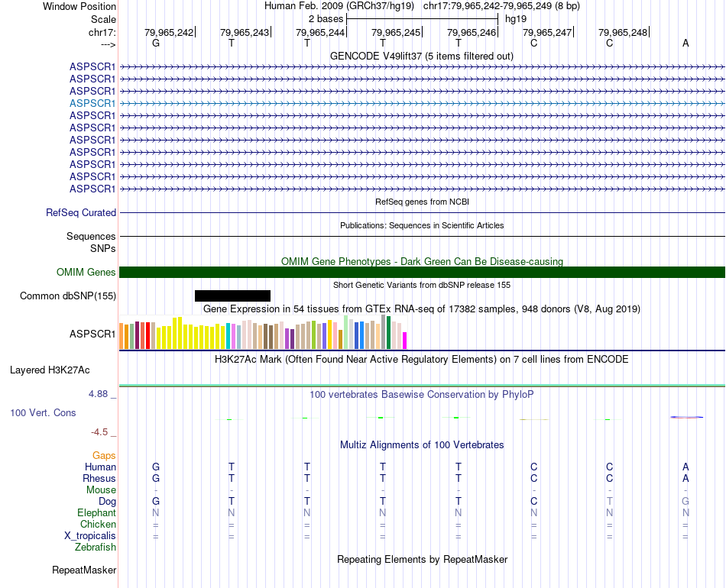
Task: Click the 4.88 PhyloP upper scale value
Action: click(98, 394)
